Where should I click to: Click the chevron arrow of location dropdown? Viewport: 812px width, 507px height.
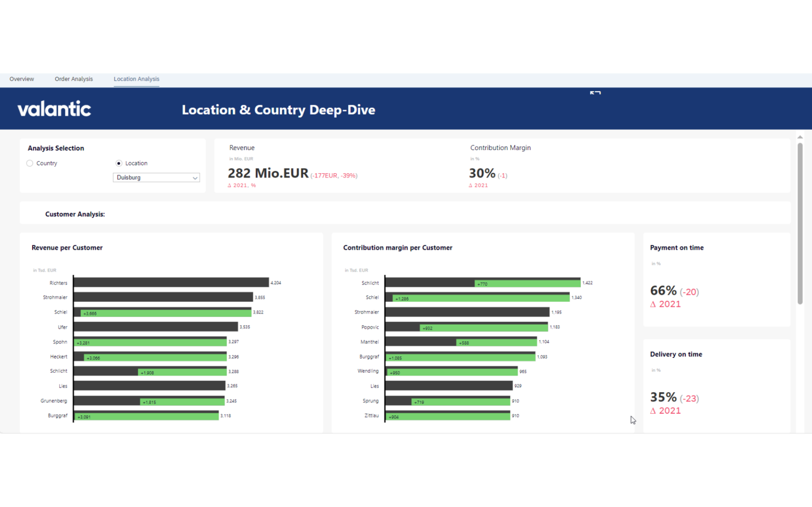(x=195, y=178)
